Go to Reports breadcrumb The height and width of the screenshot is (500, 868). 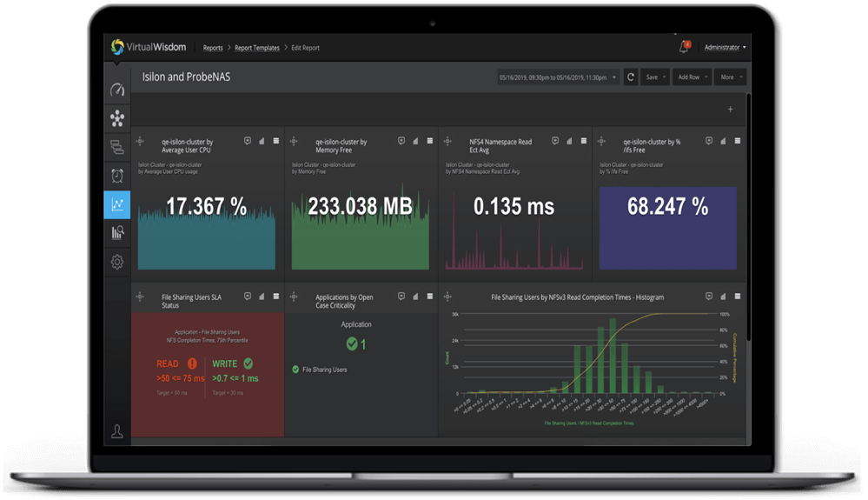213,48
